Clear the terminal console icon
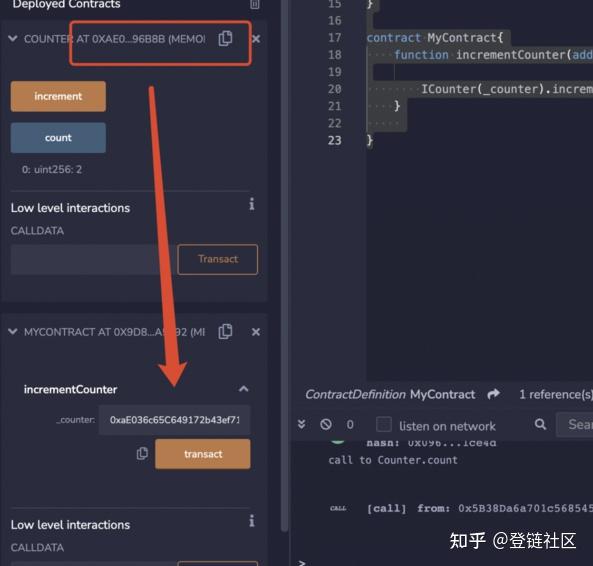 (x=326, y=424)
